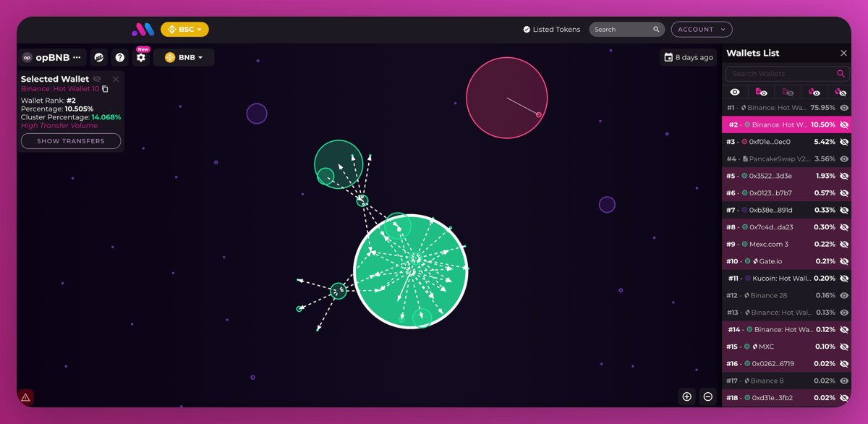This screenshot has height=424, width=868.
Task: Show contracts using the pink document eye icon
Action: pyautogui.click(x=761, y=92)
